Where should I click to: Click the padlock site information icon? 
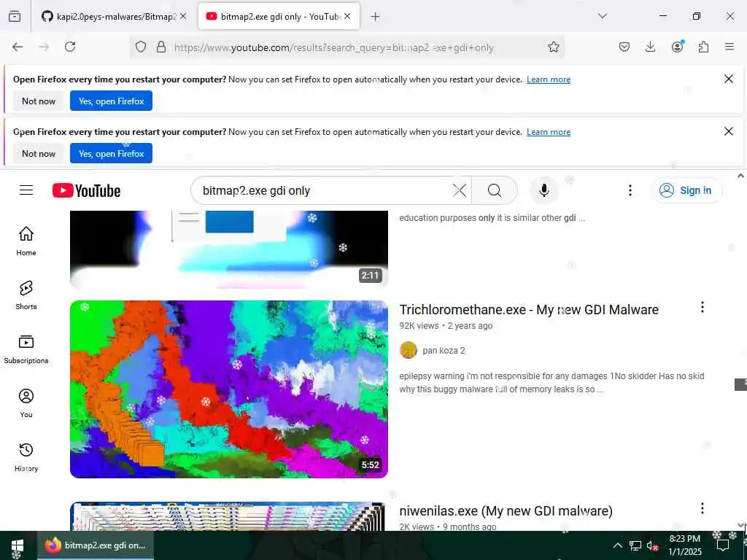161,47
